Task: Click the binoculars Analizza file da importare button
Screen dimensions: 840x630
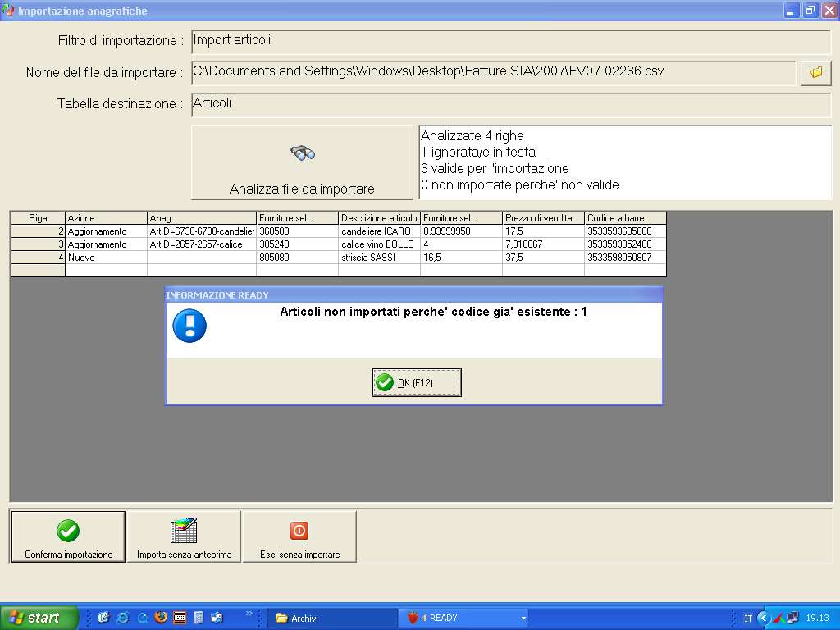Action: click(302, 162)
